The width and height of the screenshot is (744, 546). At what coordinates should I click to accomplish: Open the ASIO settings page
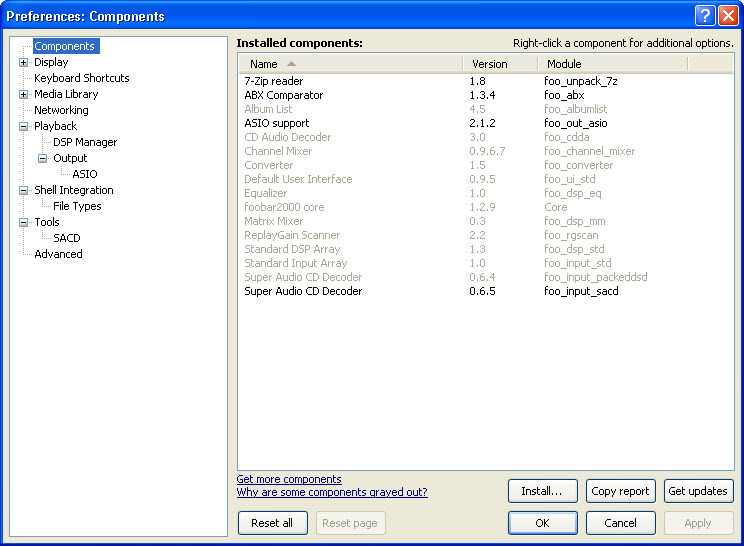pyautogui.click(x=85, y=174)
